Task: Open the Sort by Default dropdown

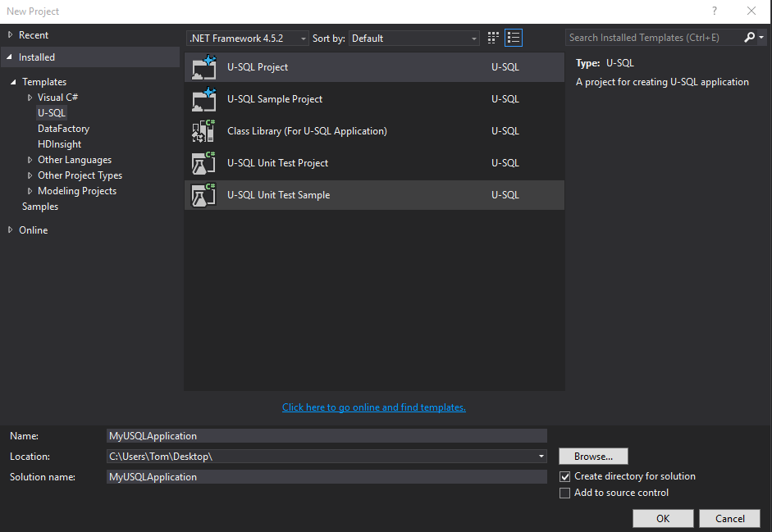Action: 473,38
